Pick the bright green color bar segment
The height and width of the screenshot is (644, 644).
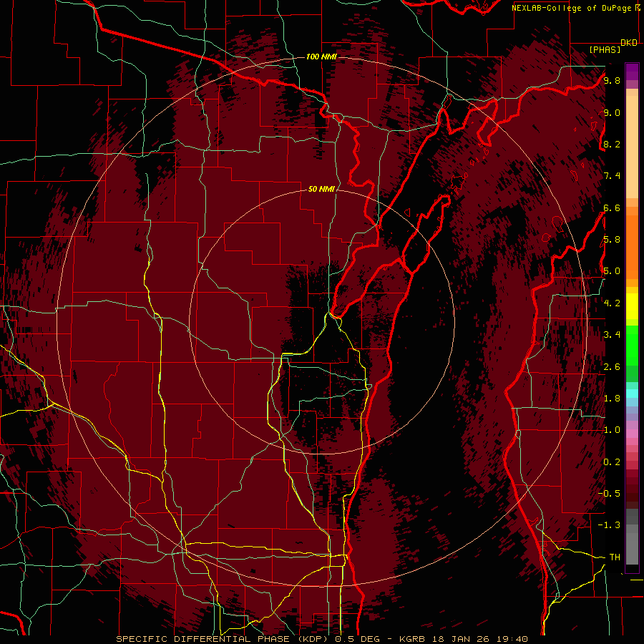[632, 346]
